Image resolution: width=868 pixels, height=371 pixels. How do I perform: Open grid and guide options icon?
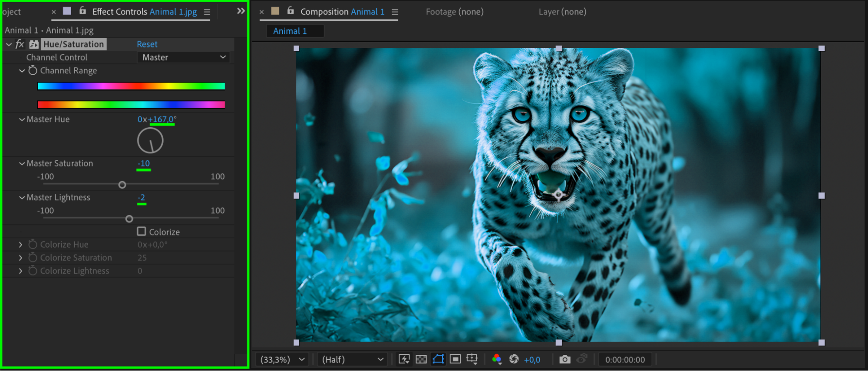tap(472, 359)
